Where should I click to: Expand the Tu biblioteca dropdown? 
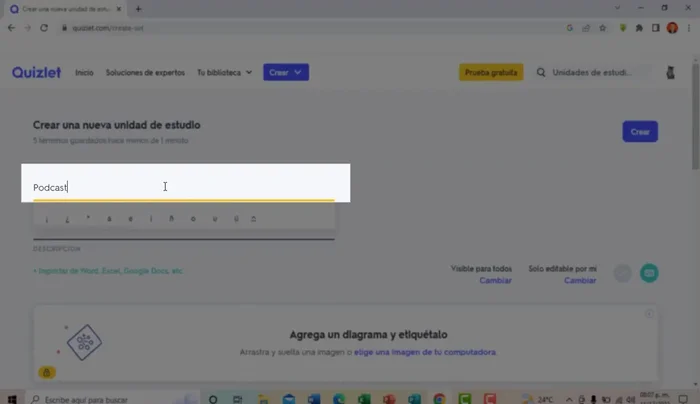pos(225,72)
